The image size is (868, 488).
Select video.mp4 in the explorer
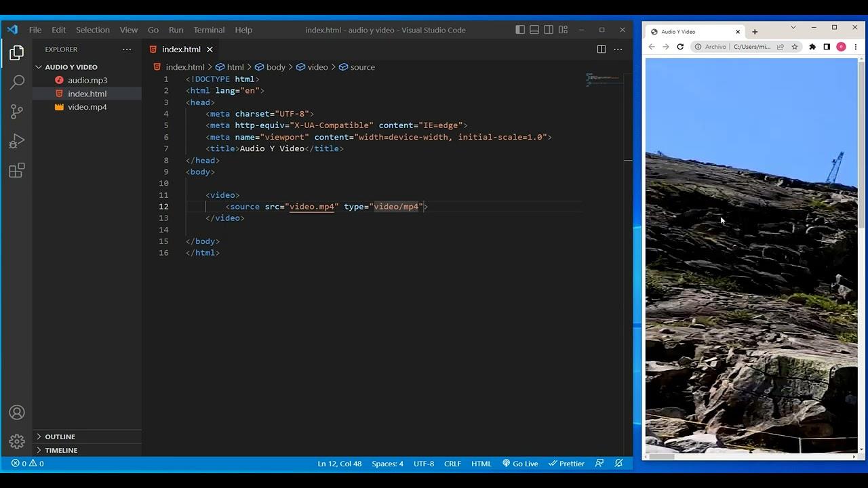87,107
